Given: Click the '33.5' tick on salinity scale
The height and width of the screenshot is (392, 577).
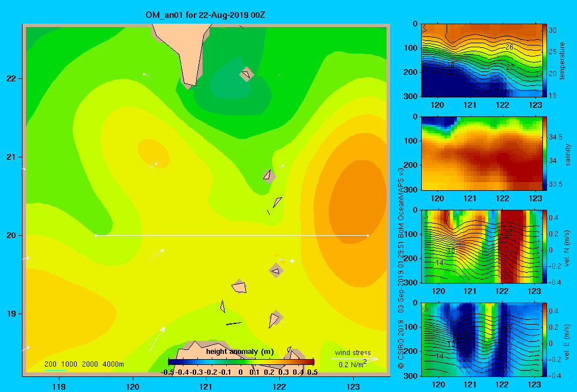Looking at the screenshot, I should click(556, 184).
